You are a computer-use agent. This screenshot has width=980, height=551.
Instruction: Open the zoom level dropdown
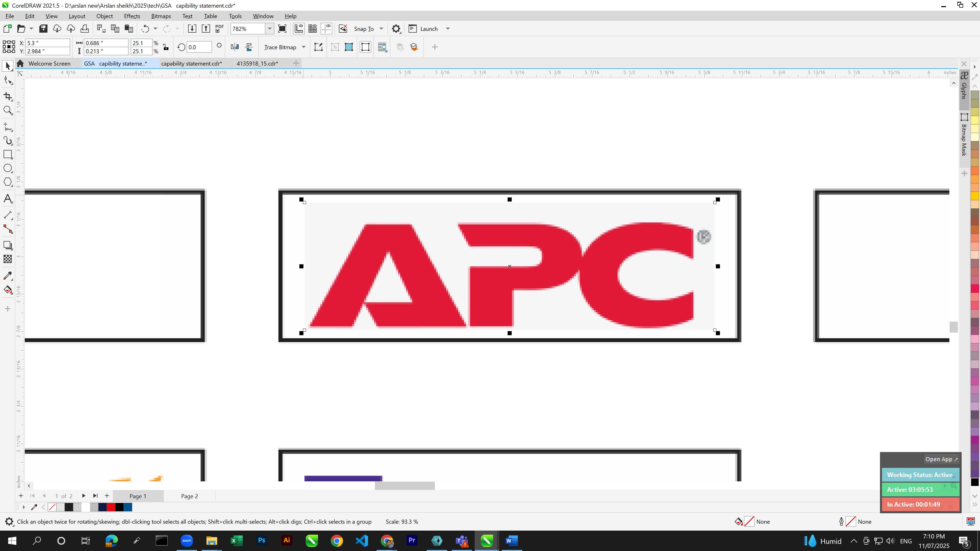[270, 29]
